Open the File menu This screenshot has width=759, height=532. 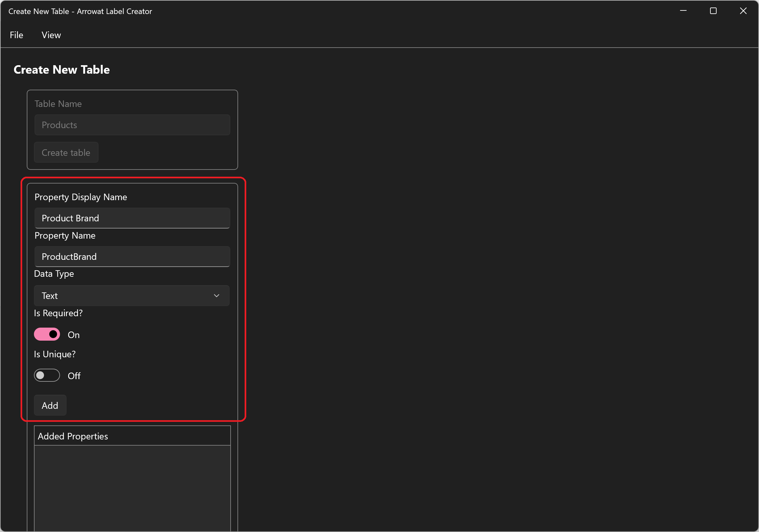point(17,35)
